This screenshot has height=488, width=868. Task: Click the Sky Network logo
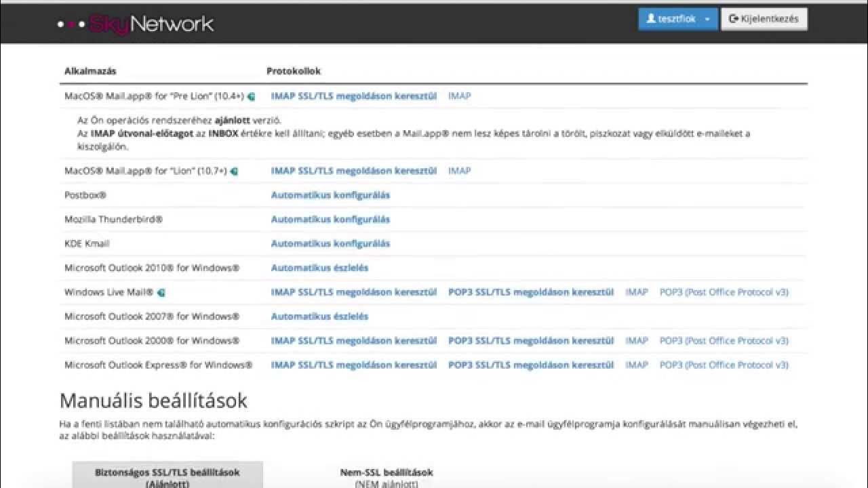point(136,24)
